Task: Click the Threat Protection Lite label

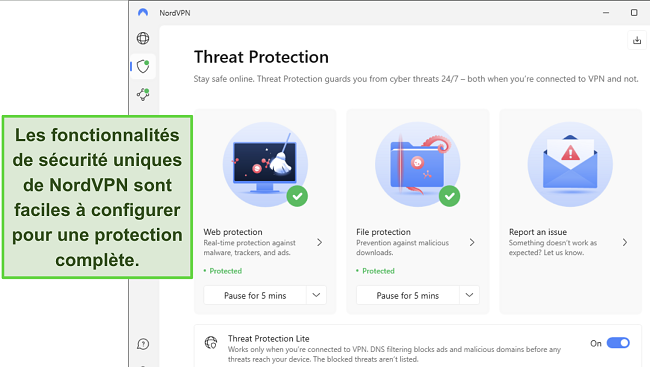Action: pyautogui.click(x=269, y=338)
